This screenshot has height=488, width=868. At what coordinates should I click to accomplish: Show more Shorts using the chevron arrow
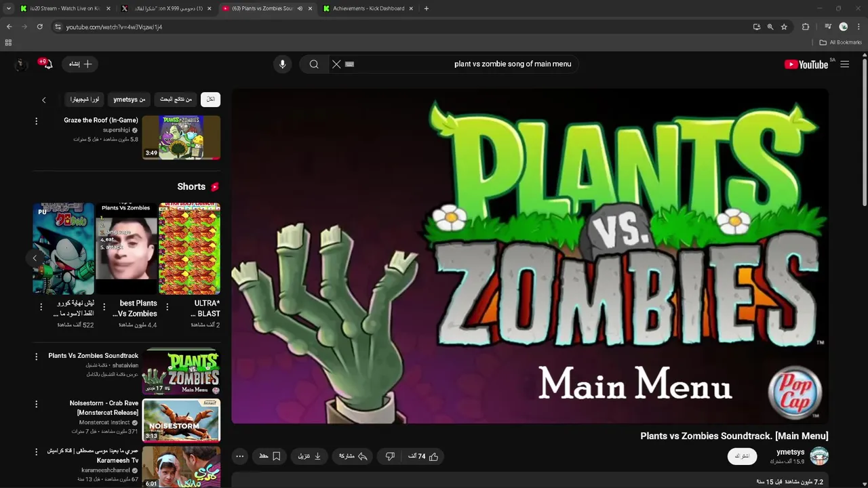[35, 258]
